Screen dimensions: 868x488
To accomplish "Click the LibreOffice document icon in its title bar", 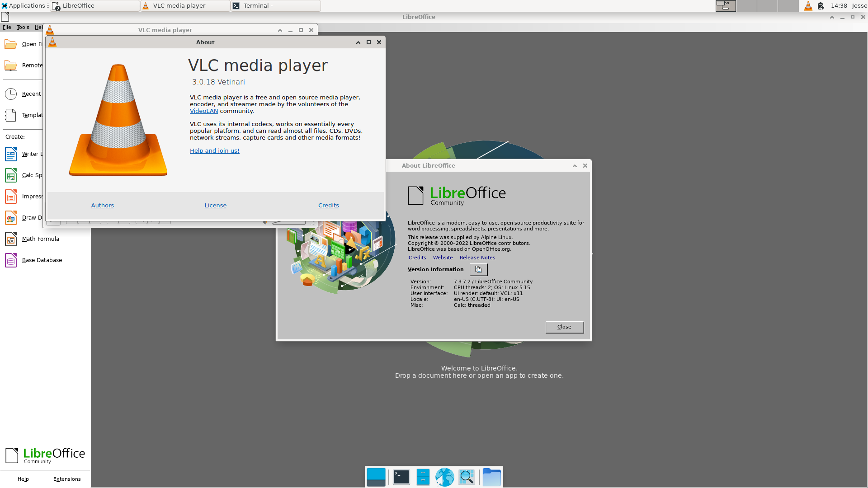I will [5, 17].
